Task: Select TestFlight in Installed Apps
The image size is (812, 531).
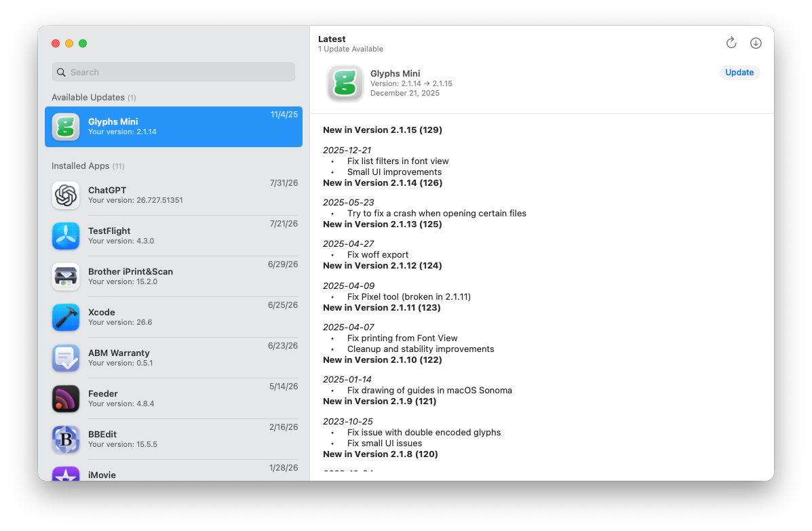Action: pos(174,236)
